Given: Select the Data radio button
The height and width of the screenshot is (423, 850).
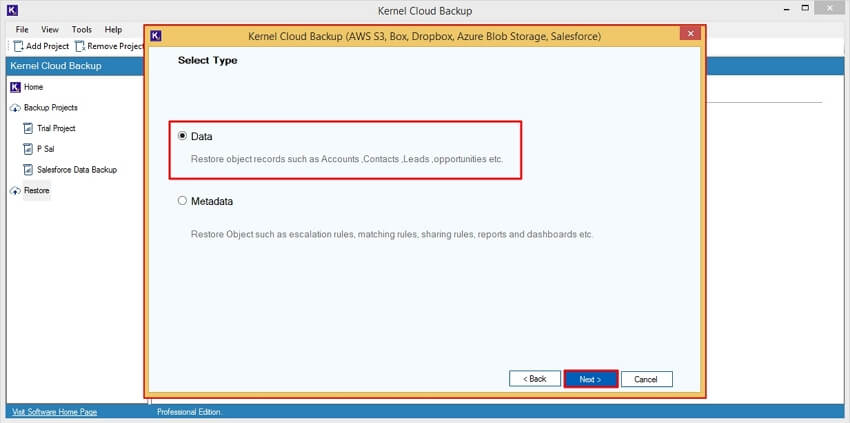Looking at the screenshot, I should pyautogui.click(x=183, y=137).
